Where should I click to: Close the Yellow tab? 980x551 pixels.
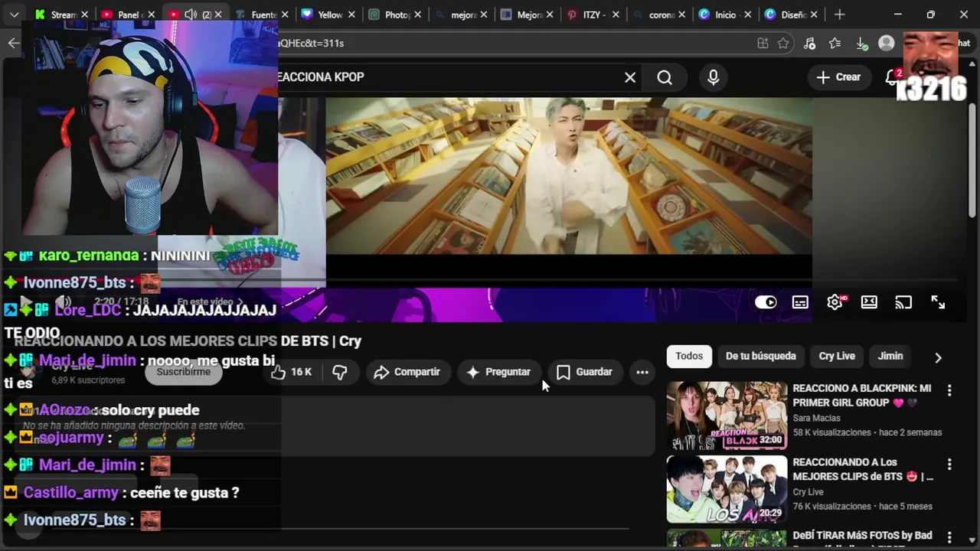coord(351,15)
